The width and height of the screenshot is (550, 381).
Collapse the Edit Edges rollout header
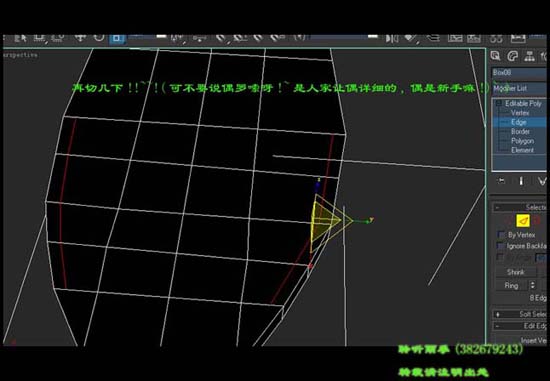[519, 326]
